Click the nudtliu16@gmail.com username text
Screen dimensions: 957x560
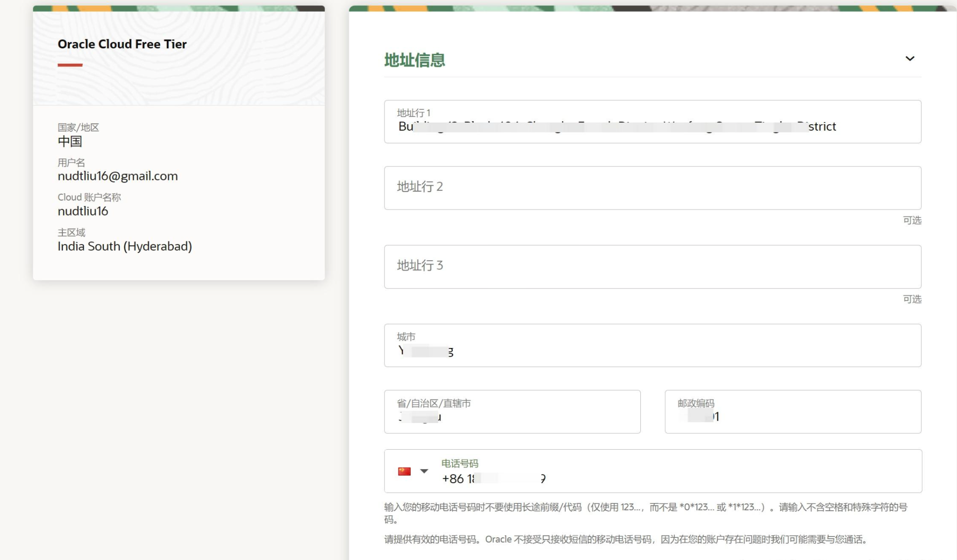tap(118, 176)
